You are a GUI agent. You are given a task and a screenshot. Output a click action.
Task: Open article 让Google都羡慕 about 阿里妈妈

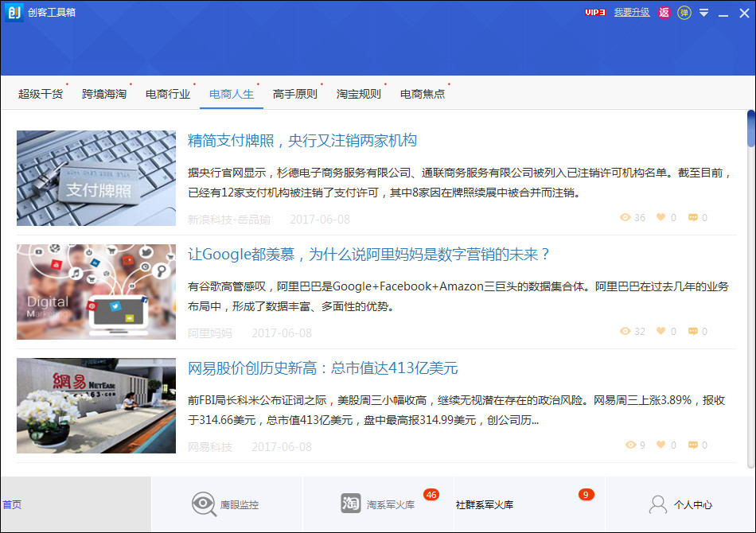tap(368, 255)
